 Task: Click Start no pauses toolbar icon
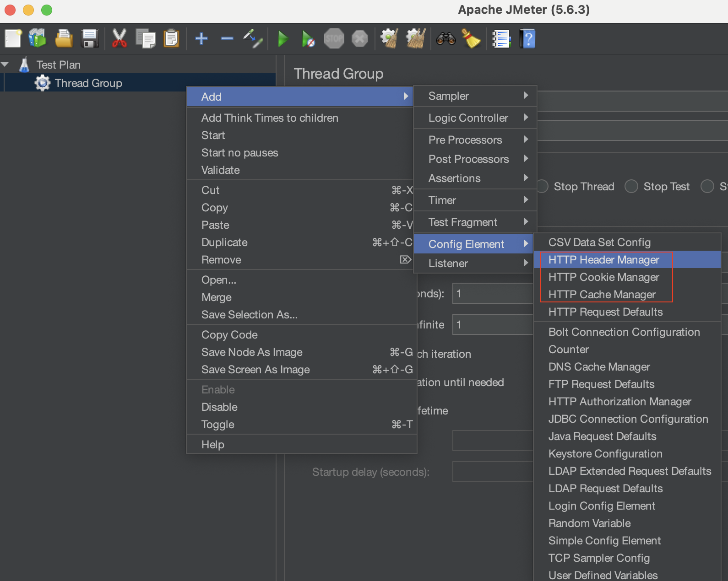pos(308,39)
